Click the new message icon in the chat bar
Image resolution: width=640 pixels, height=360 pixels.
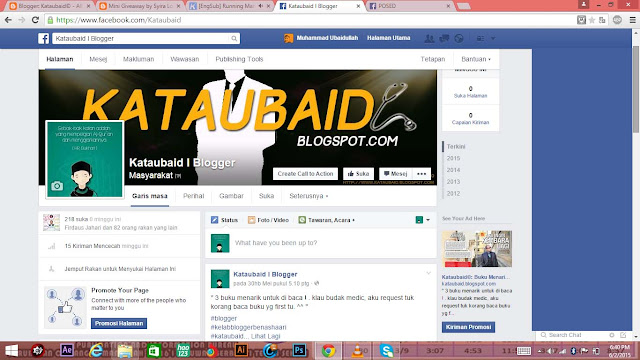tap(623, 335)
